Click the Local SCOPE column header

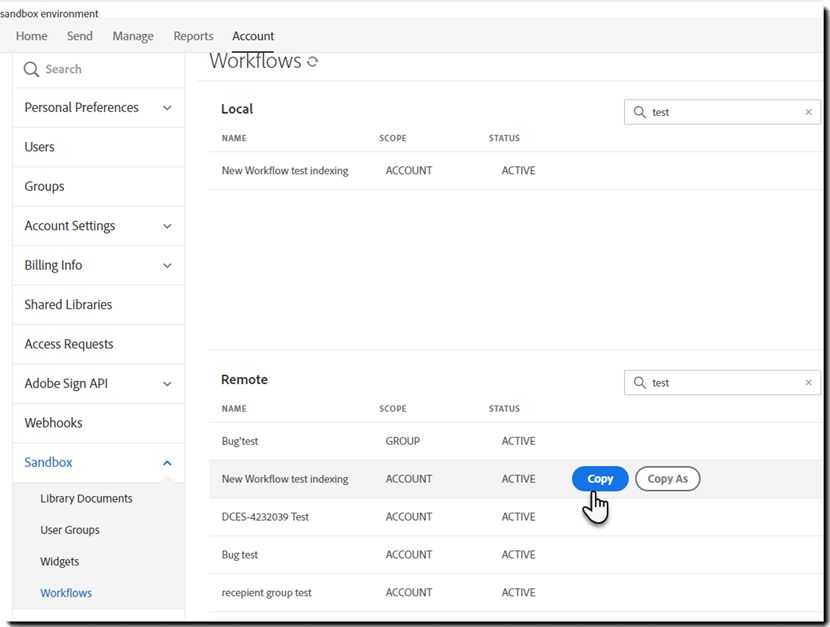(393, 138)
